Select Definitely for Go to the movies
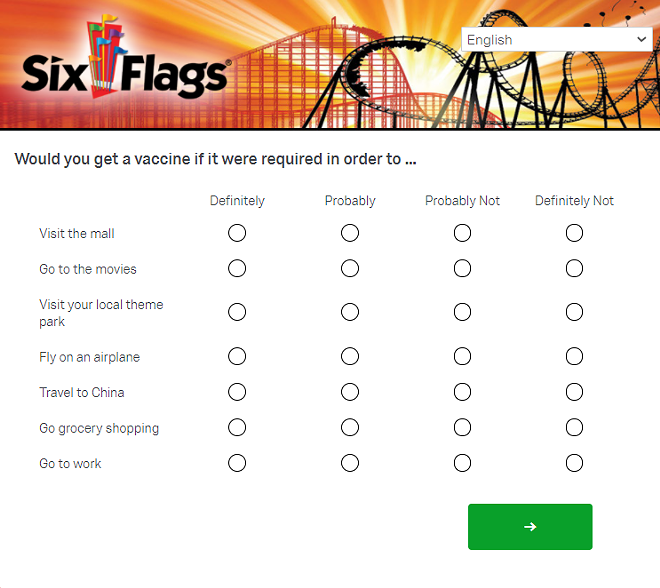This screenshot has width=660, height=588. 237,268
